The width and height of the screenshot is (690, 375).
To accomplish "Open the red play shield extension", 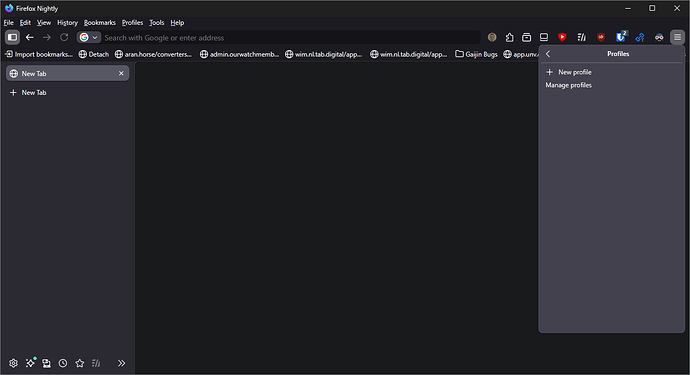I will point(562,37).
